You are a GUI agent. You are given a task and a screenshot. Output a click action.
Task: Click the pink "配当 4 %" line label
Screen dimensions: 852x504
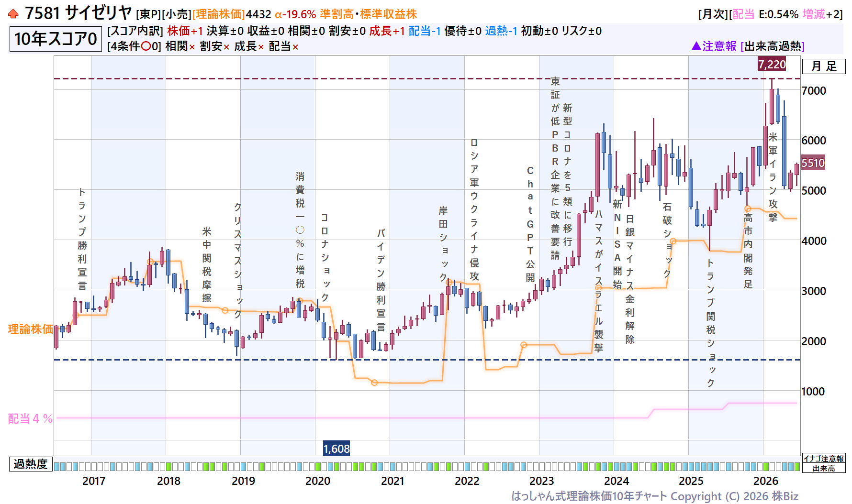(x=31, y=418)
